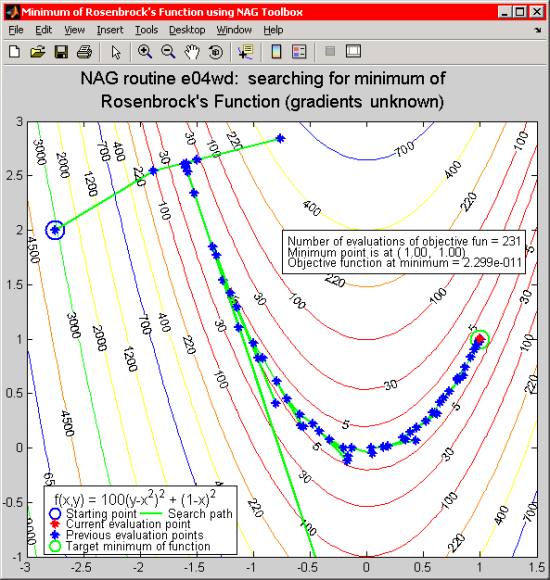This screenshot has height=580, width=550.
Task: Activate the Zoom Out magnifier tool
Action: 168,51
